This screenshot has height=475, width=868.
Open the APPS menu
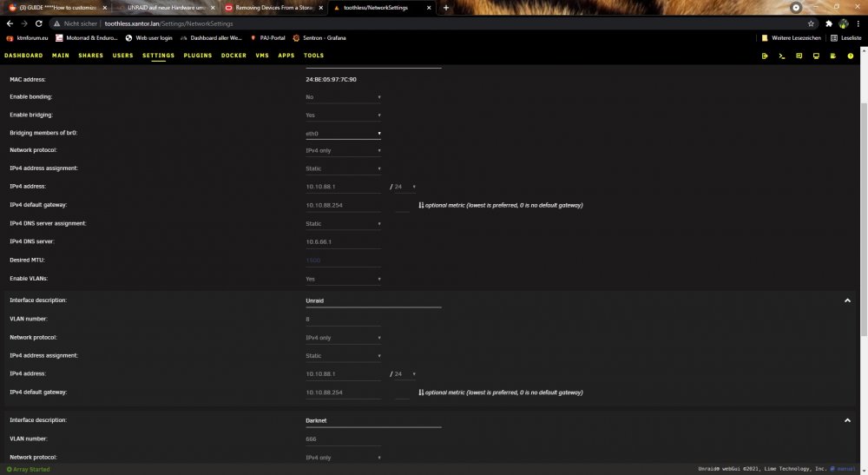286,56
